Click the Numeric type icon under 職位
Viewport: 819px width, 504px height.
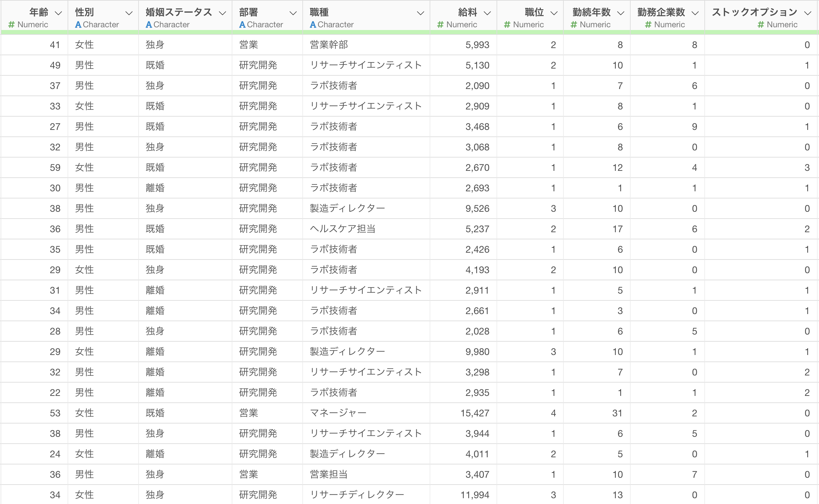(507, 25)
